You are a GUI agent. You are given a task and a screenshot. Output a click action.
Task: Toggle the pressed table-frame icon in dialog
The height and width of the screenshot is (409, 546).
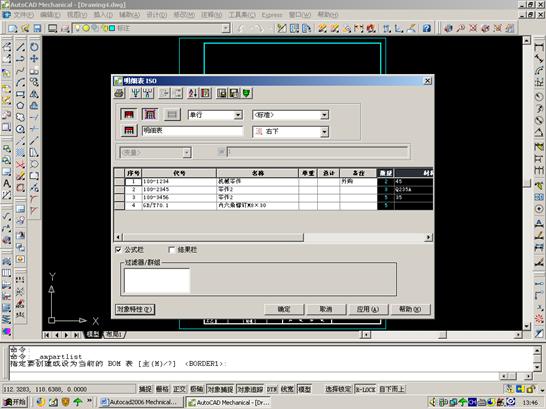[x=150, y=115]
